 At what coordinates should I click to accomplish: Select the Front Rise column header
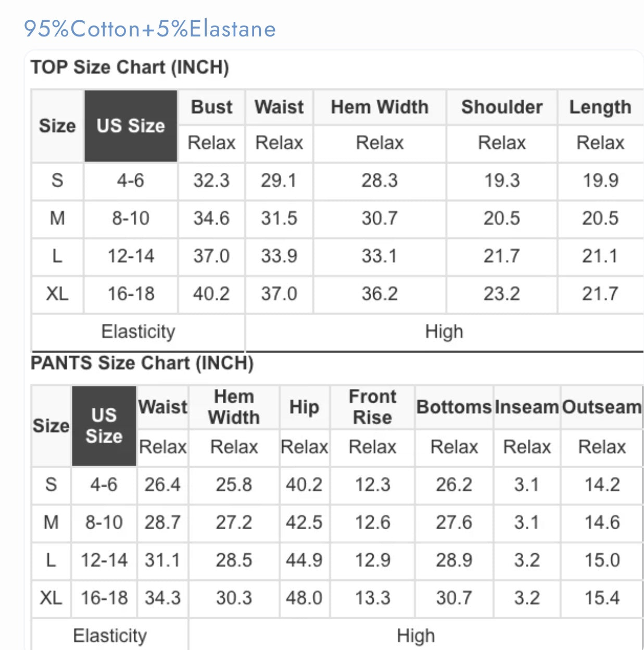[x=372, y=407]
